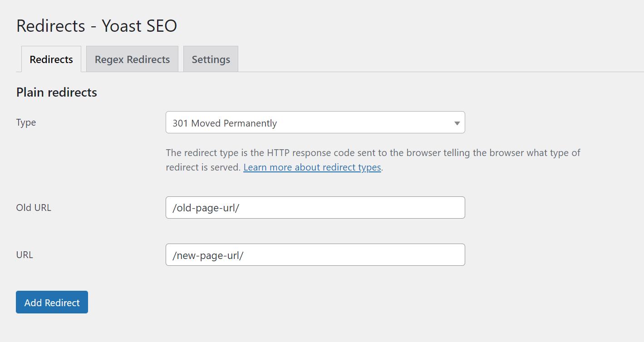Select the /old-page-url/ text box
Viewport: 644px width, 342px height.
(x=315, y=207)
